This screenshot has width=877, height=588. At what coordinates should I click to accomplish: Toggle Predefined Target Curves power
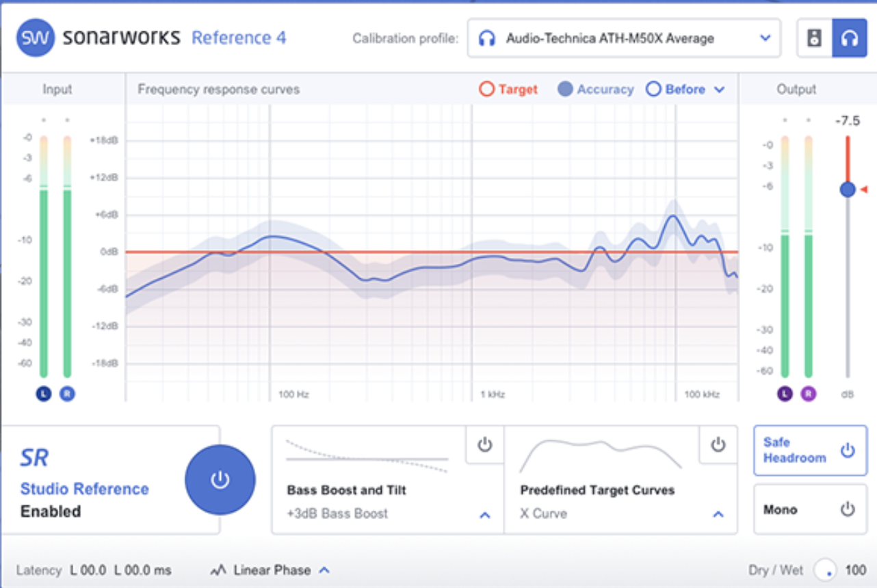tap(718, 445)
